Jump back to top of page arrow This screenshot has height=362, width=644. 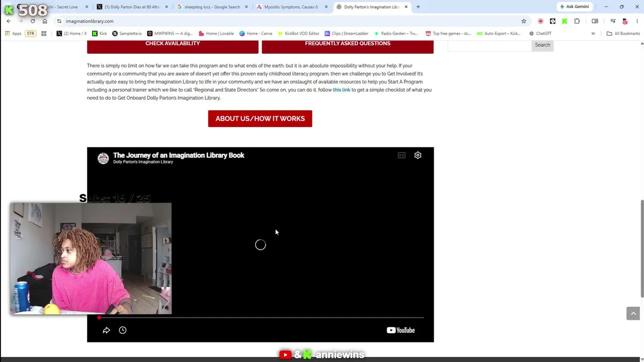(633, 313)
